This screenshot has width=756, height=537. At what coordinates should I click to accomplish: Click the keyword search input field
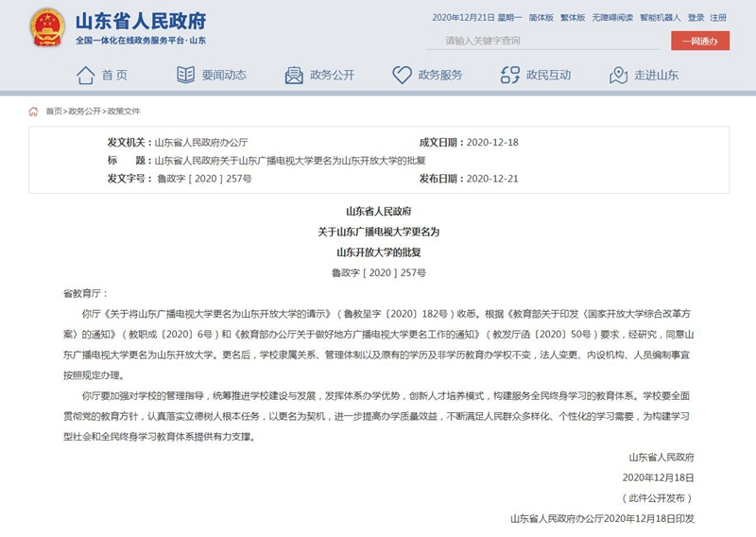pos(541,41)
